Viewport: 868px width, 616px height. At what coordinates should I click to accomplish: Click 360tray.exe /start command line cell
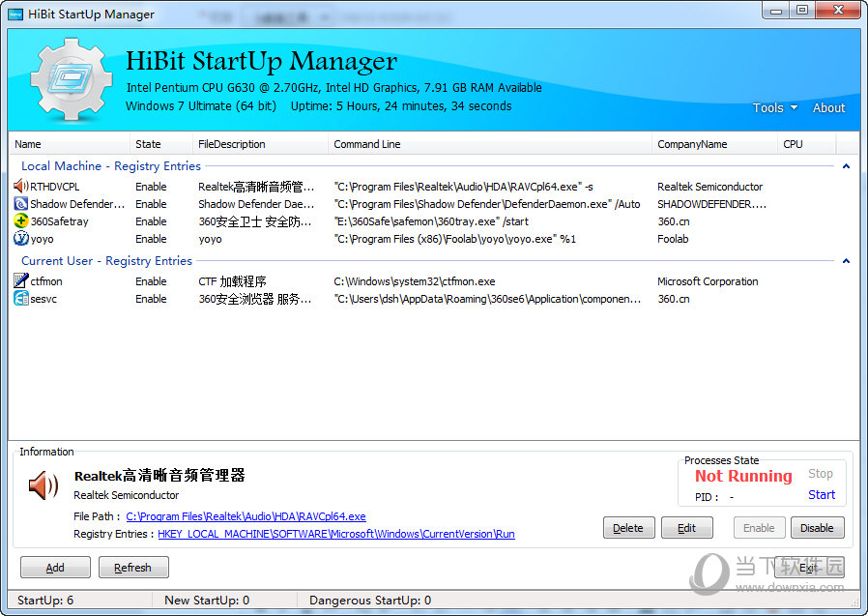431,221
